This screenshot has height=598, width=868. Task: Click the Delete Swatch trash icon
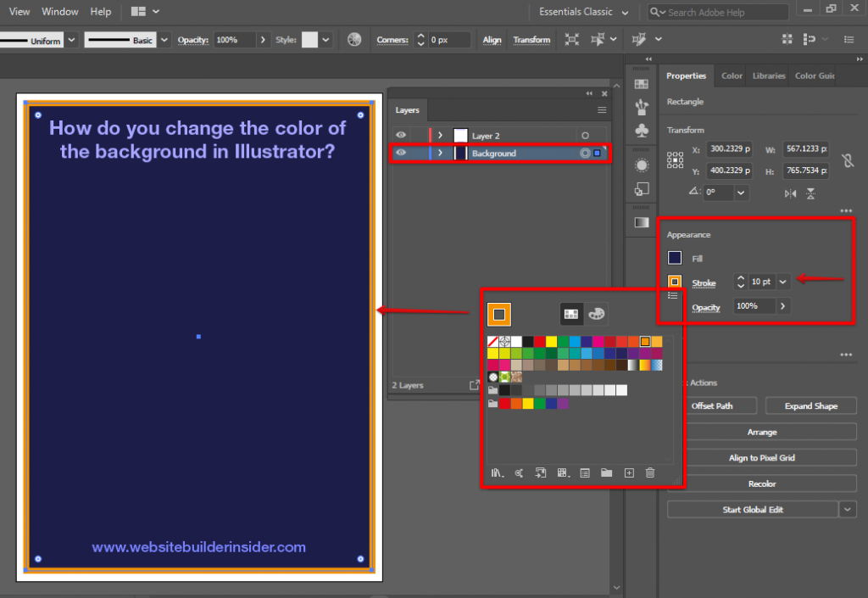pyautogui.click(x=650, y=473)
